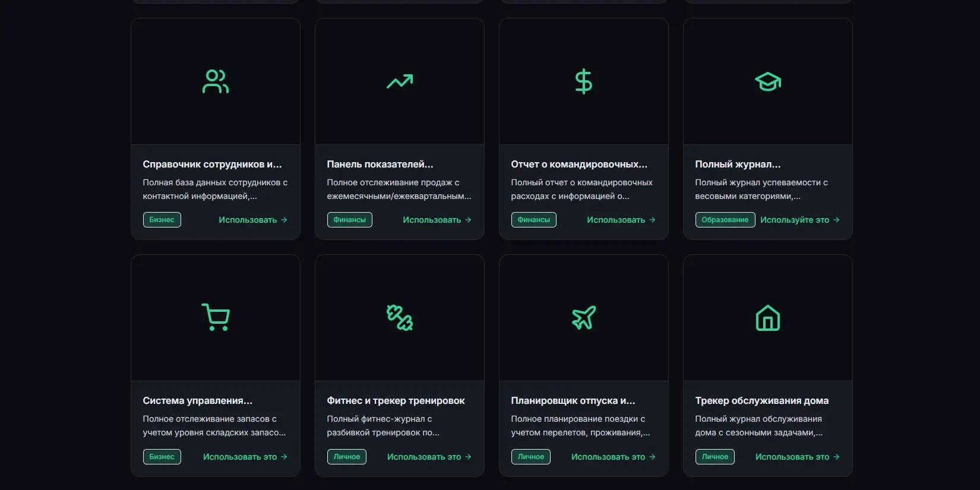Image resolution: width=980 pixels, height=490 pixels.
Task: Click the house icon on Трекер обслуживания дома card
Action: (x=768, y=318)
